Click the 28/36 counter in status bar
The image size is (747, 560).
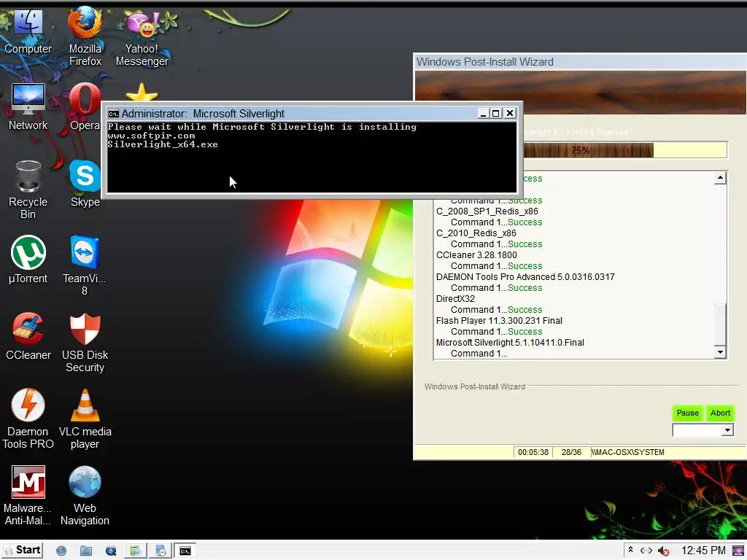[571, 452]
